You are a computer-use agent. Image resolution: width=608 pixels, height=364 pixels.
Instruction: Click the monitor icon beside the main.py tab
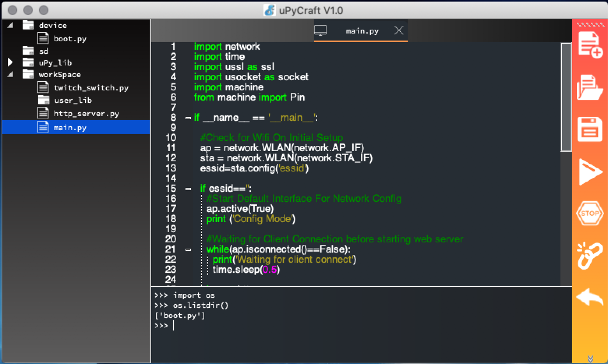pyautogui.click(x=320, y=30)
